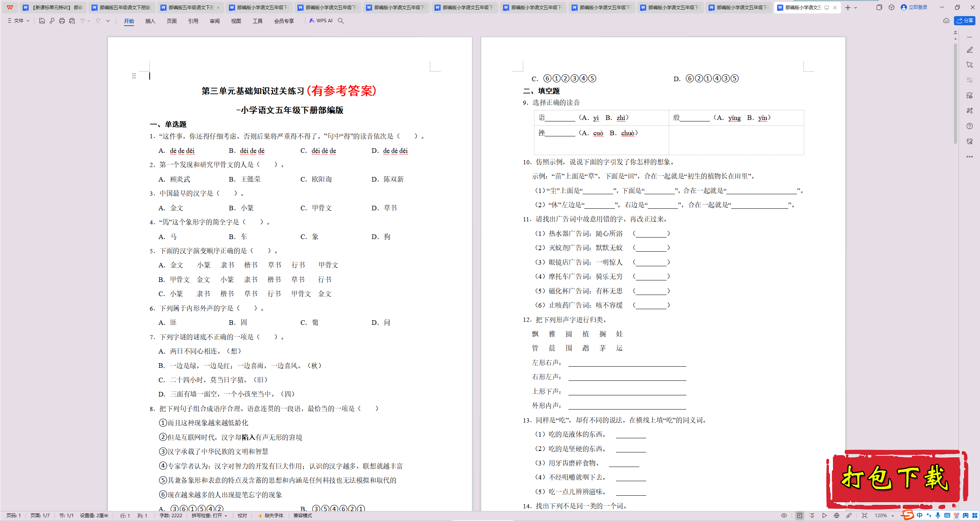Open the 工具 ribbon tab

pos(258,21)
